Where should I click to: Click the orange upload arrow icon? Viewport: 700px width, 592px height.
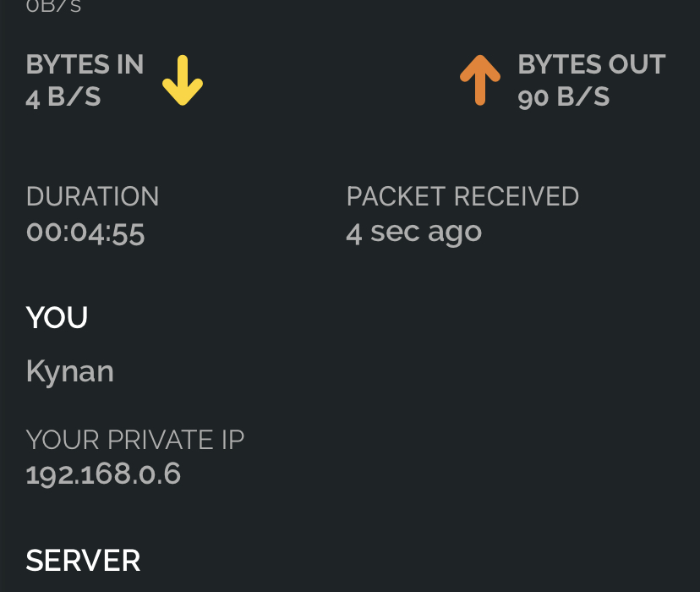(x=479, y=80)
